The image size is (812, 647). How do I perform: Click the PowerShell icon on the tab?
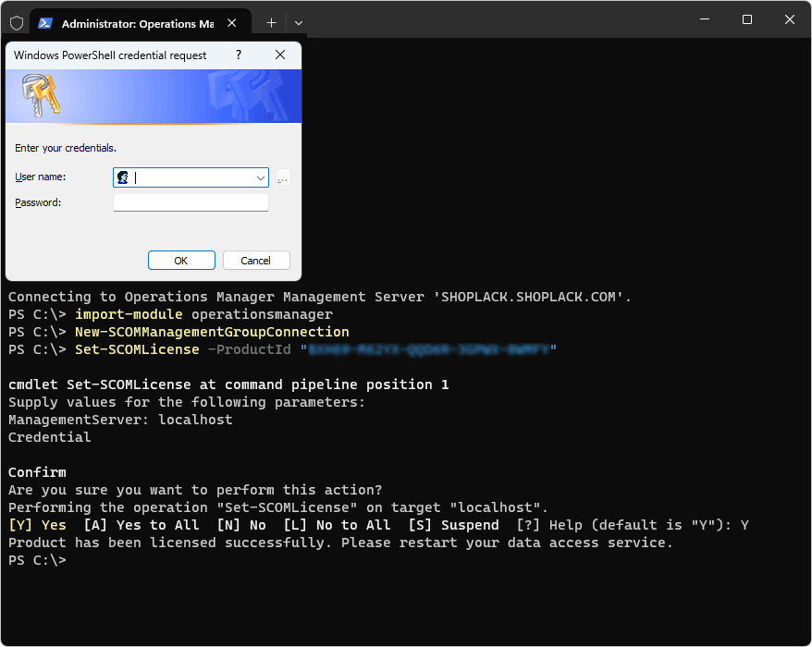[45, 23]
